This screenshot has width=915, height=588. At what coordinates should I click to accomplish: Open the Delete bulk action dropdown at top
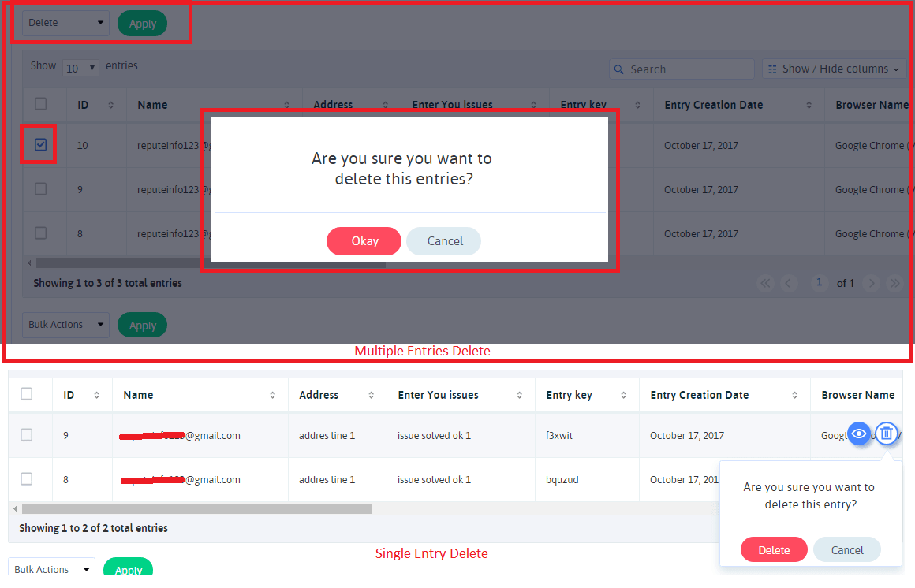coord(65,23)
